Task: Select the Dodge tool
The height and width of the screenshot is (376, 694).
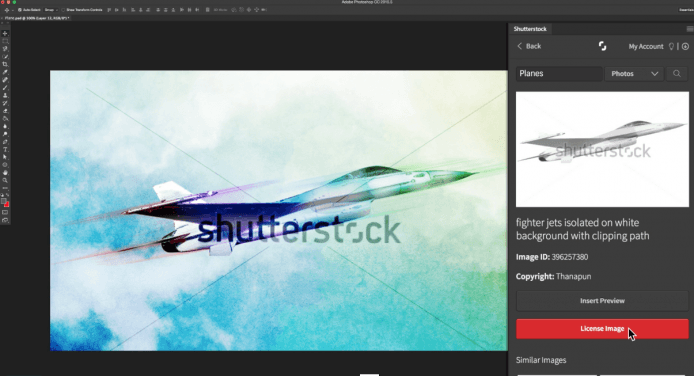Action: 5,134
